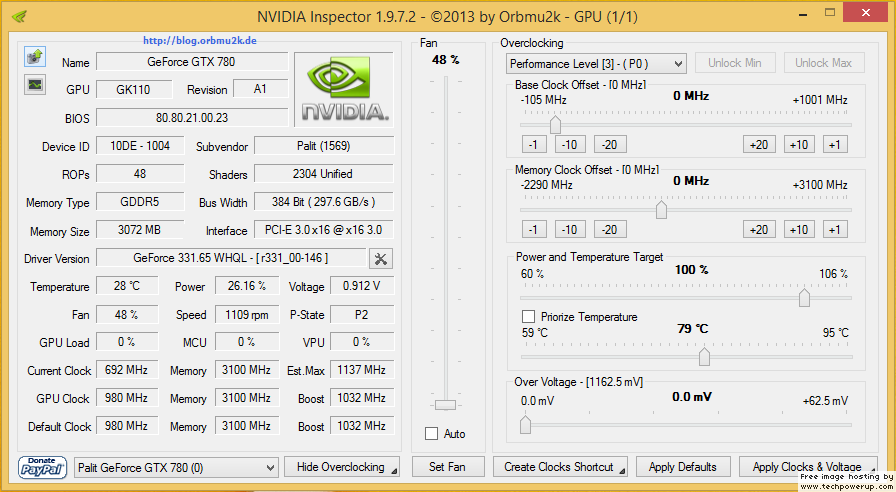Click the Unlock Min button
Image resolution: width=896 pixels, height=492 pixels.
point(735,63)
